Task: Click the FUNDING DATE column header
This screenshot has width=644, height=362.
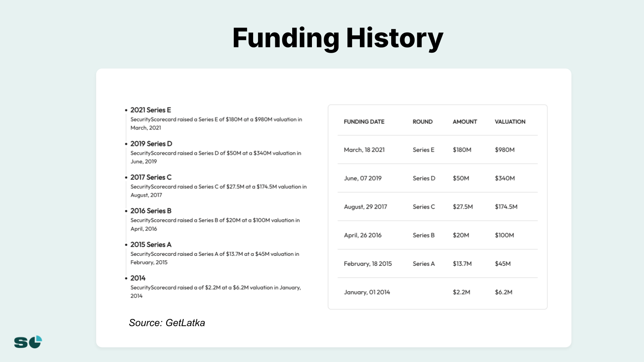Action: tap(364, 121)
